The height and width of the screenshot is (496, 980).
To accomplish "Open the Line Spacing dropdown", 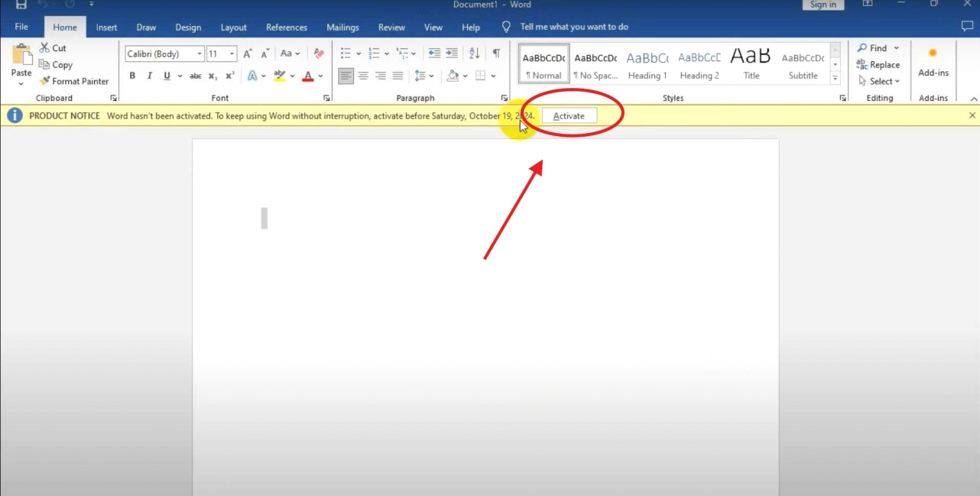I will [430, 76].
